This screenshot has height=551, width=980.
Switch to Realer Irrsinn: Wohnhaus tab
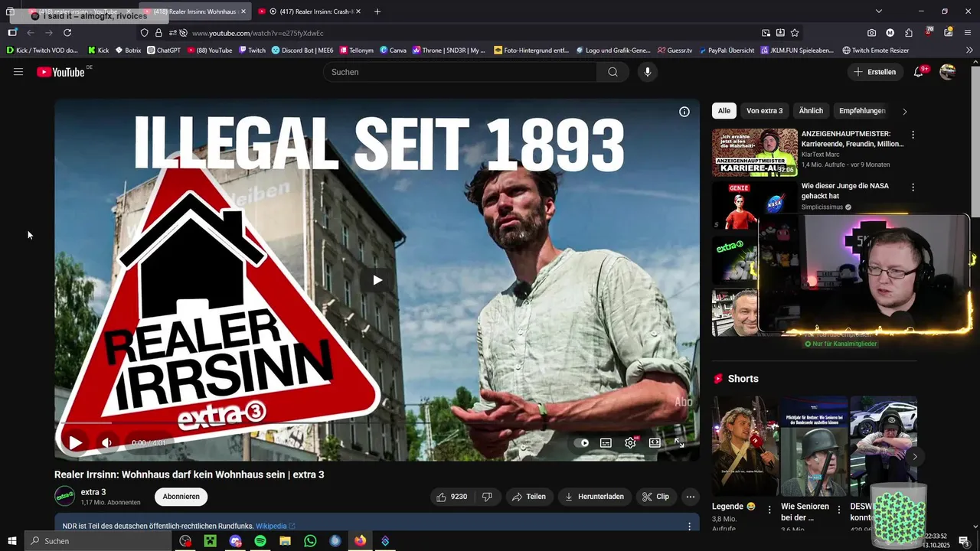point(194,11)
